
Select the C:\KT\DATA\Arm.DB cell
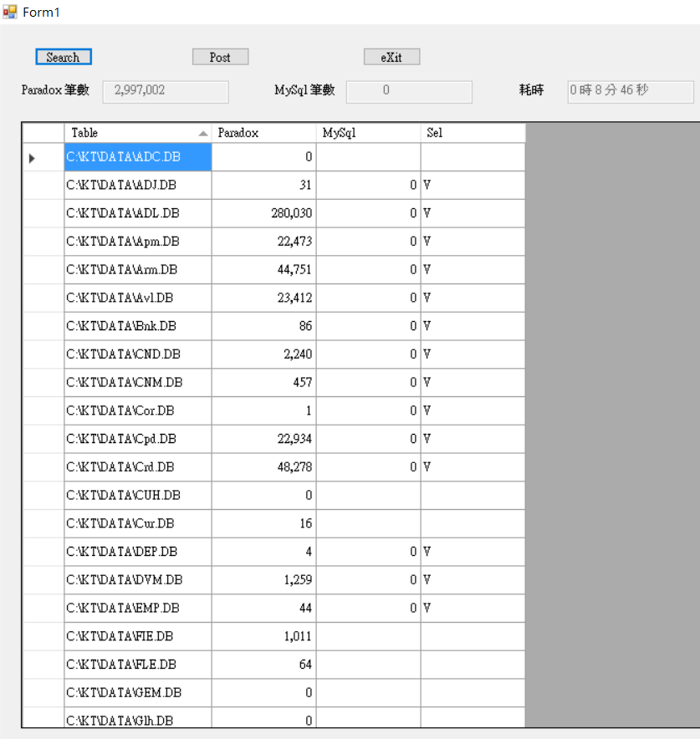click(x=138, y=270)
